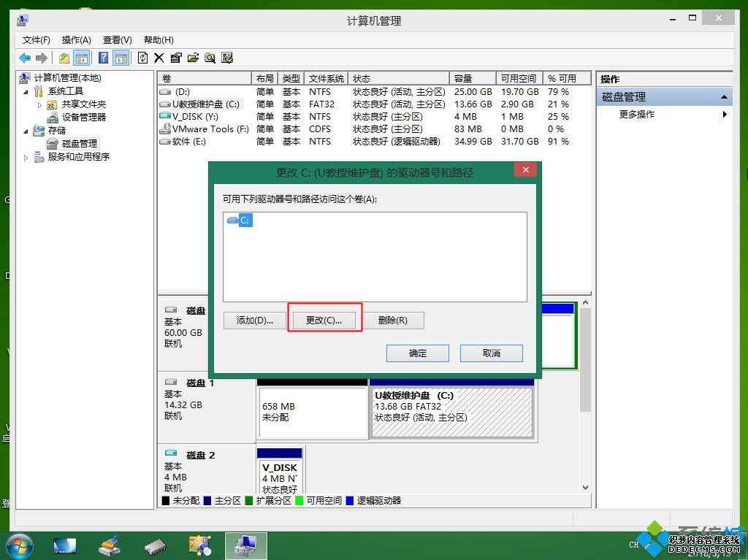Click the 删除(R) button
The height and width of the screenshot is (560, 748).
click(392, 320)
